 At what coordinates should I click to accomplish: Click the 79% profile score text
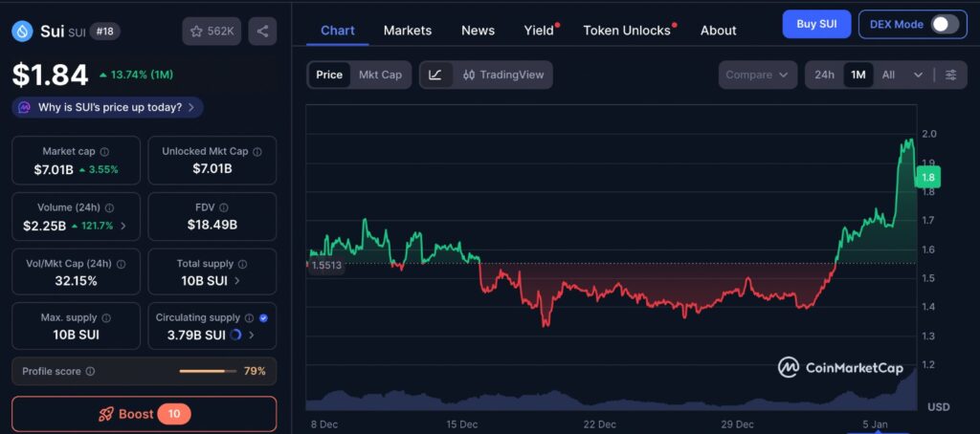pyautogui.click(x=255, y=372)
